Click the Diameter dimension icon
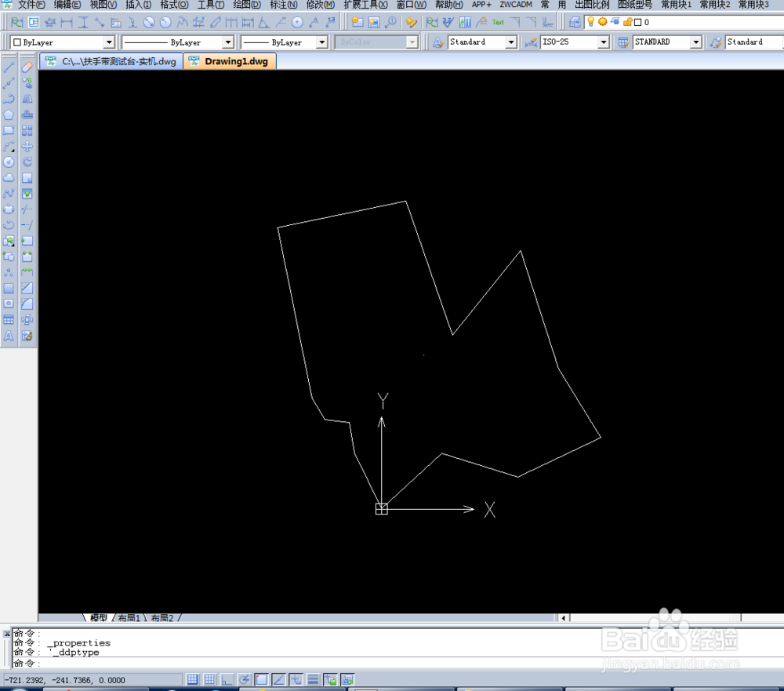This screenshot has height=691, width=784. (149, 22)
